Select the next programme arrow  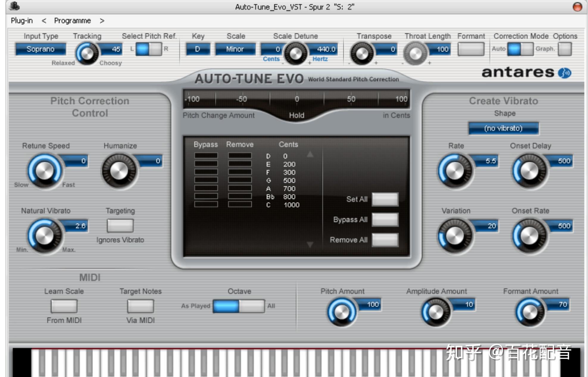(x=102, y=21)
